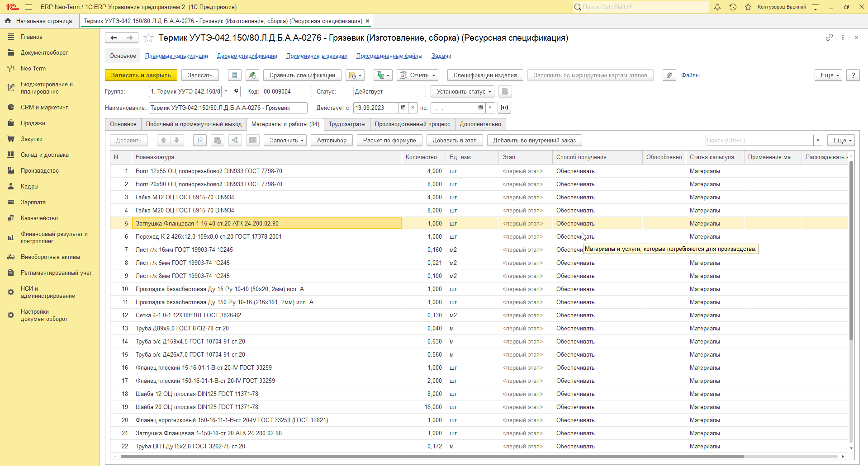Switch to Производственный процесс tab

click(413, 124)
